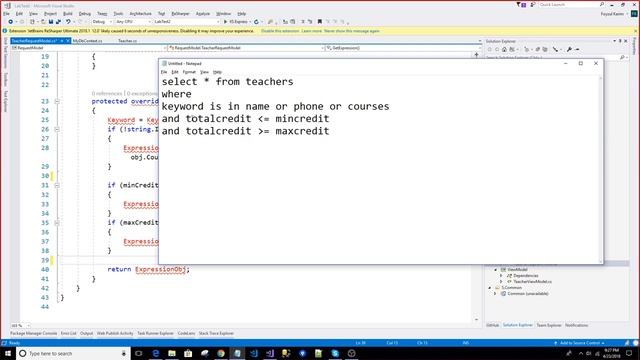Click Home icon in Solution Explorer toolbar
This screenshot has height=360, width=640.
(504, 49)
